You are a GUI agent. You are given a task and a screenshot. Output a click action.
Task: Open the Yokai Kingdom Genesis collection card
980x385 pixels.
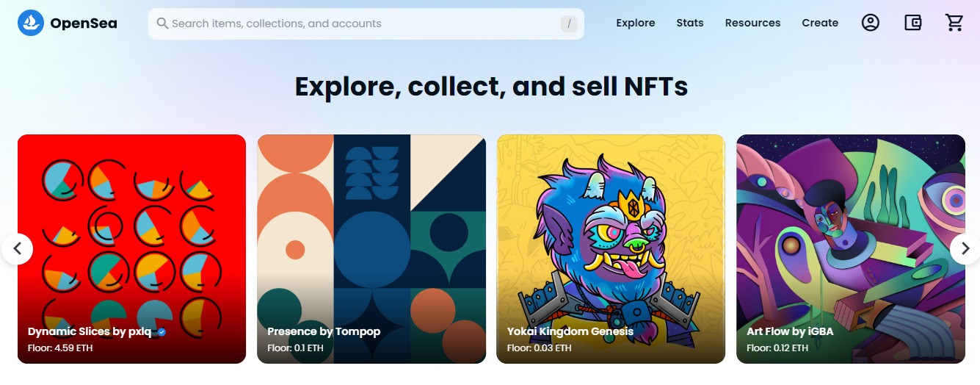click(611, 249)
